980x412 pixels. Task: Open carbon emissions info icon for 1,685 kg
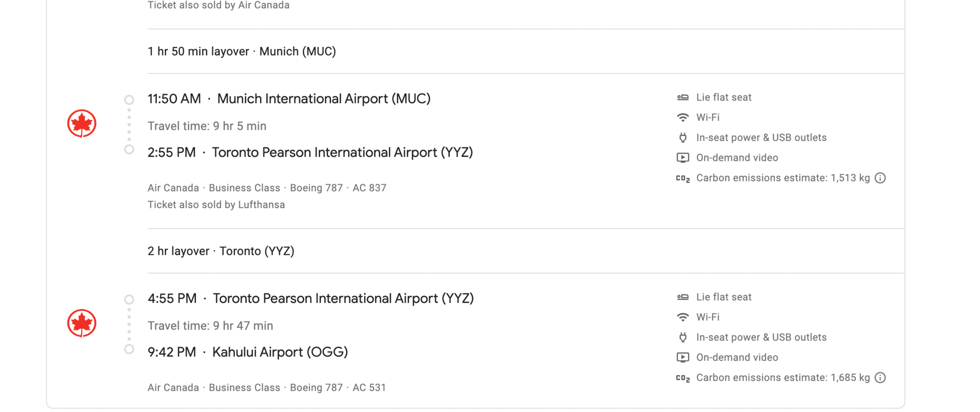click(x=880, y=378)
